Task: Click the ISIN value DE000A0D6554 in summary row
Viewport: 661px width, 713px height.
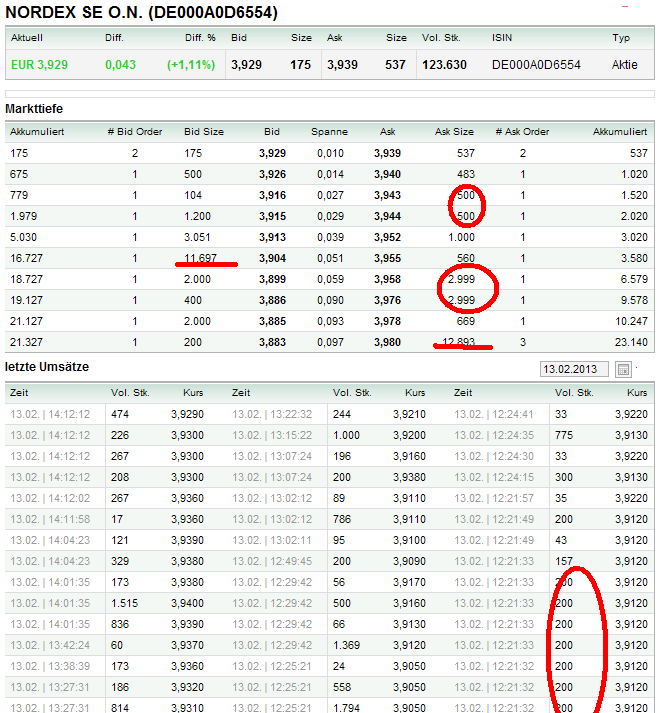Action: pyautogui.click(x=536, y=65)
